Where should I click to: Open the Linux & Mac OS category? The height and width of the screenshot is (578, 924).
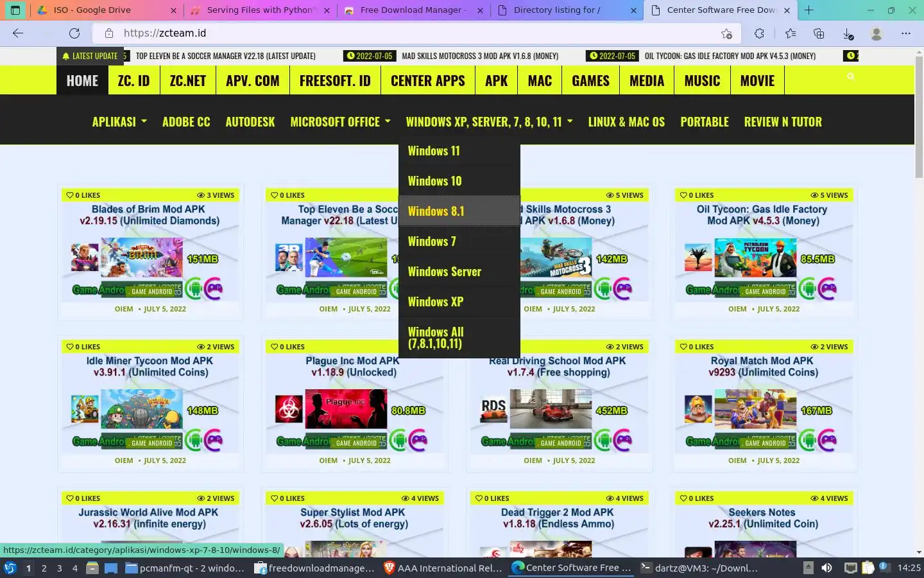tap(626, 121)
